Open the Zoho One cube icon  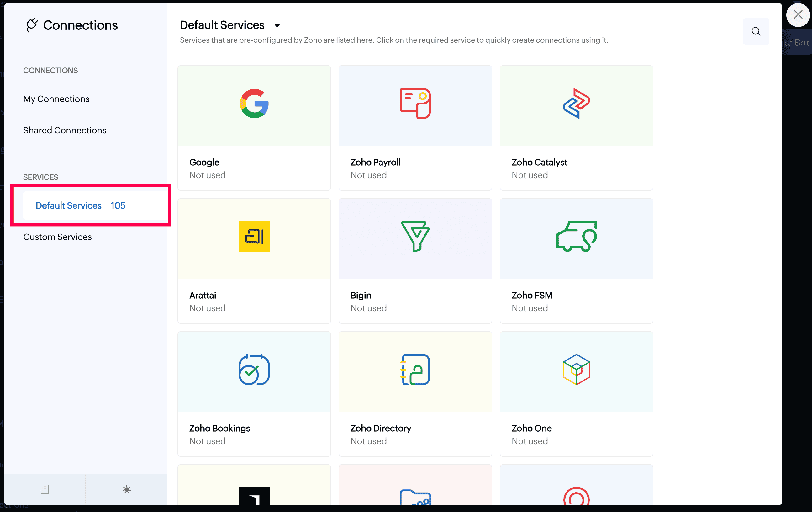576,369
